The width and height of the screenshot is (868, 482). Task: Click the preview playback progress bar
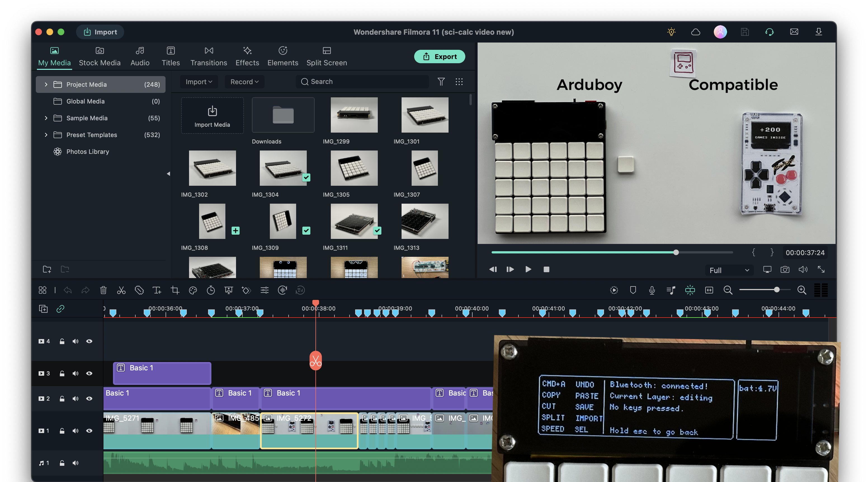pos(612,252)
